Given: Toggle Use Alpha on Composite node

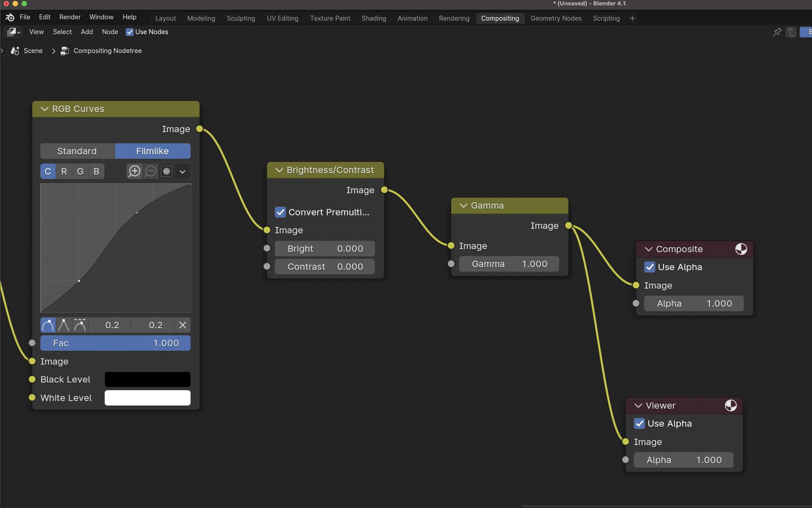Looking at the screenshot, I should point(650,267).
